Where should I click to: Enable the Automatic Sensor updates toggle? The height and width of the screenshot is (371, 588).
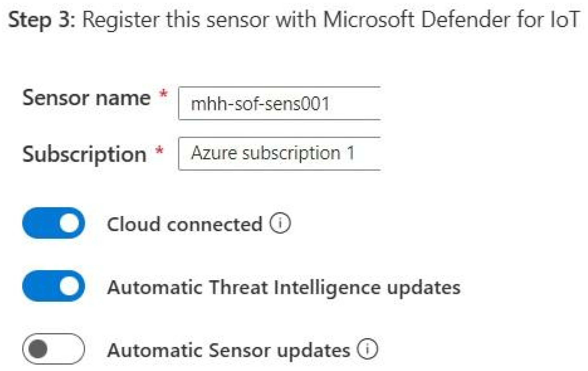click(53, 349)
